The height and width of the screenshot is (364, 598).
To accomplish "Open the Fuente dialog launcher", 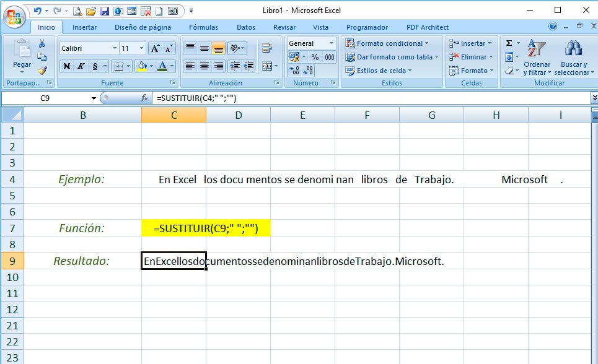I will click(173, 82).
